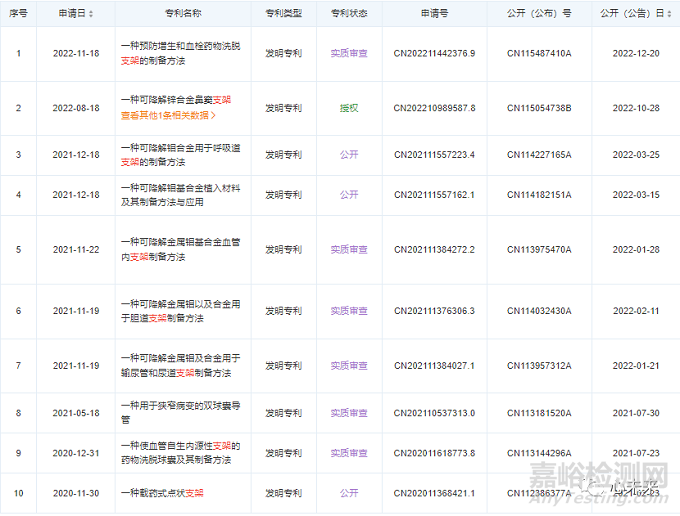Sort table by 公开(公告)日 column icon
The height and width of the screenshot is (516, 680).
coord(669,14)
